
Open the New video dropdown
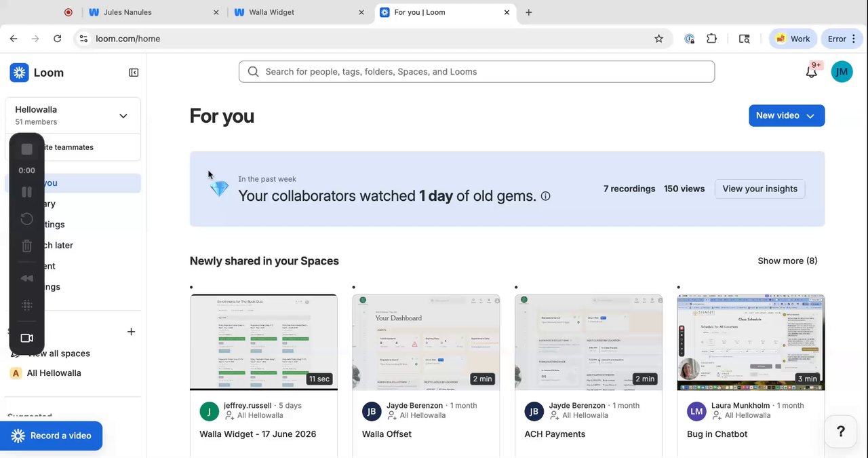(x=787, y=115)
